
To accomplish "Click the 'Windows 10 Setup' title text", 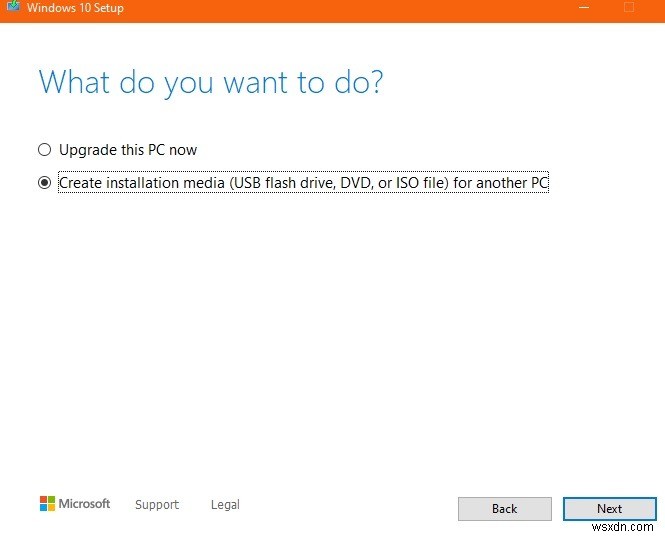I will coord(75,8).
